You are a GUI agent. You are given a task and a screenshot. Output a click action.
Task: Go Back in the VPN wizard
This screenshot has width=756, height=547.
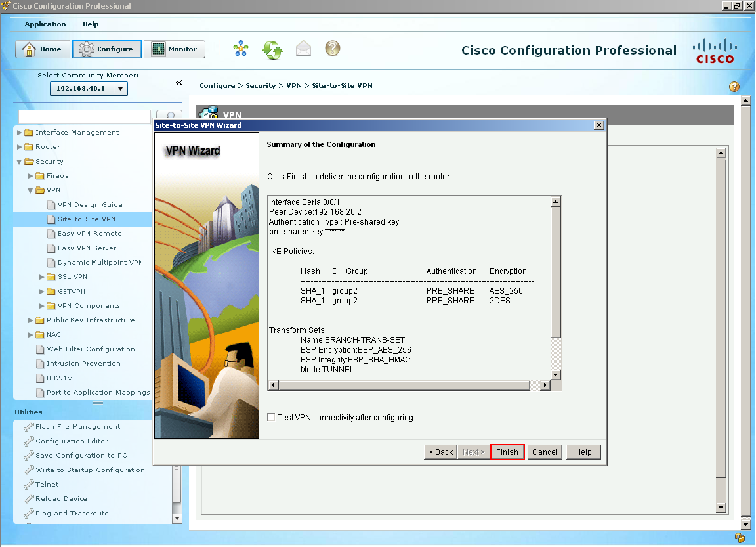[441, 452]
